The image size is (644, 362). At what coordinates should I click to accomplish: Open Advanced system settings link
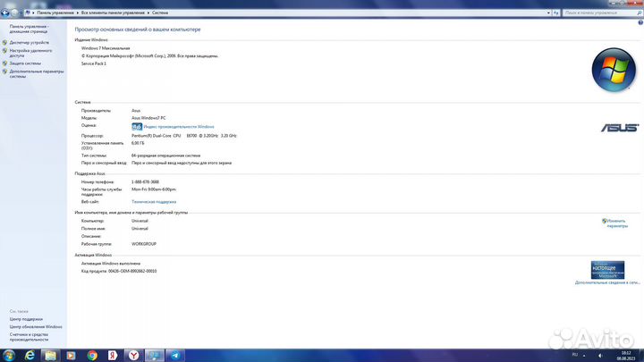[37, 73]
